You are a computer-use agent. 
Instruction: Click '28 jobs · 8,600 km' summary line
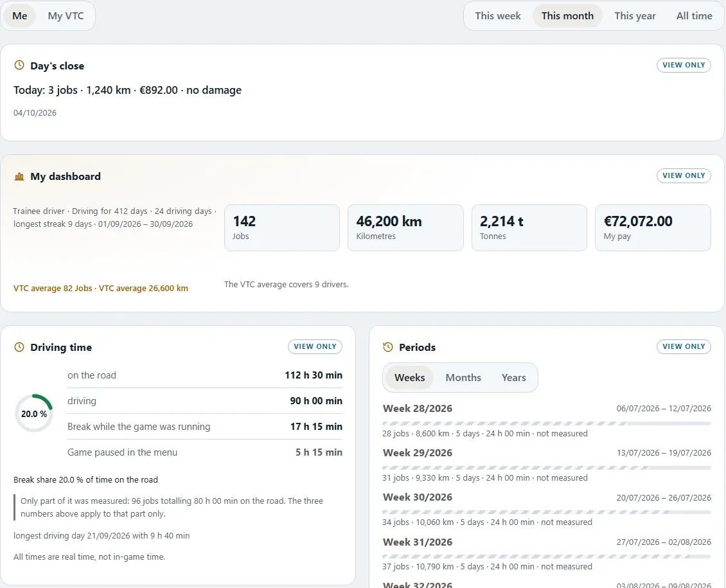tap(485, 434)
